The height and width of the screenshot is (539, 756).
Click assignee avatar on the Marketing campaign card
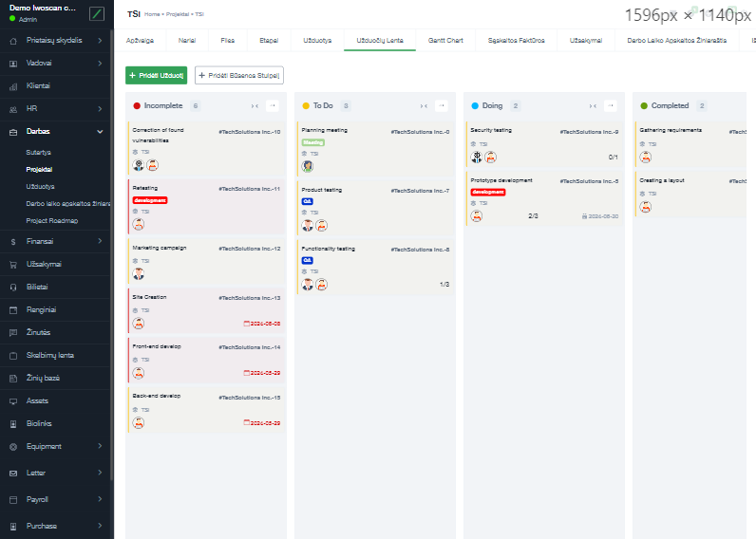click(139, 274)
